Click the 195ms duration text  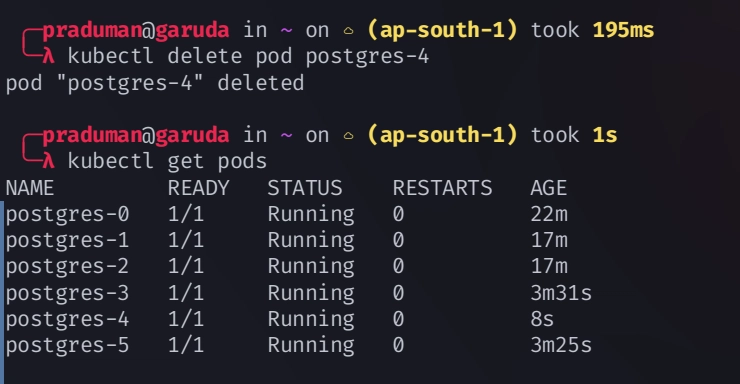(x=623, y=30)
